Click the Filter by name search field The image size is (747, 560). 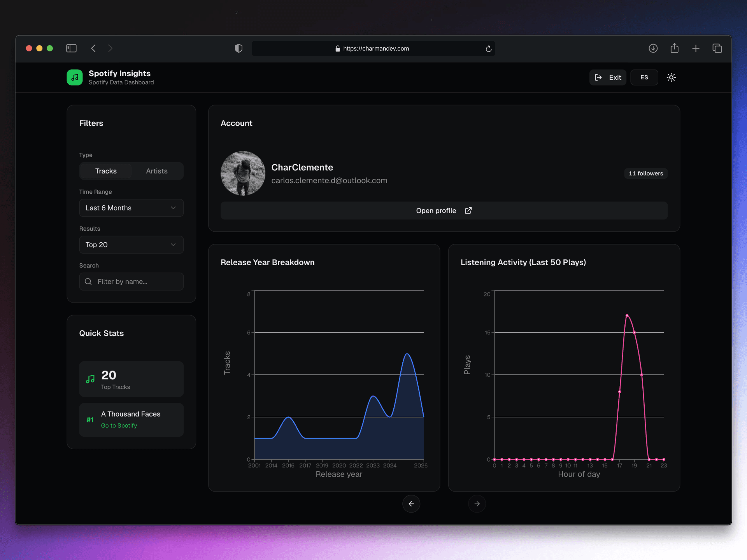coord(131,281)
